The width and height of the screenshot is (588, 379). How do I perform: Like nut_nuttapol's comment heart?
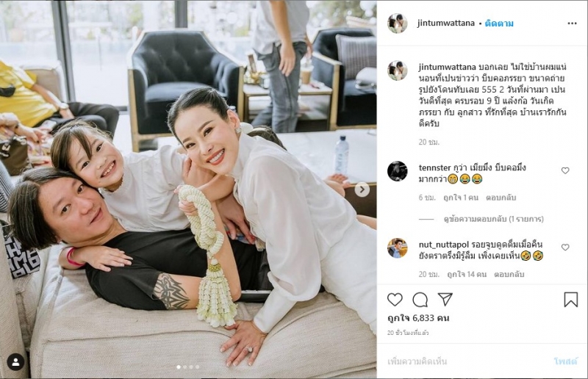(565, 247)
